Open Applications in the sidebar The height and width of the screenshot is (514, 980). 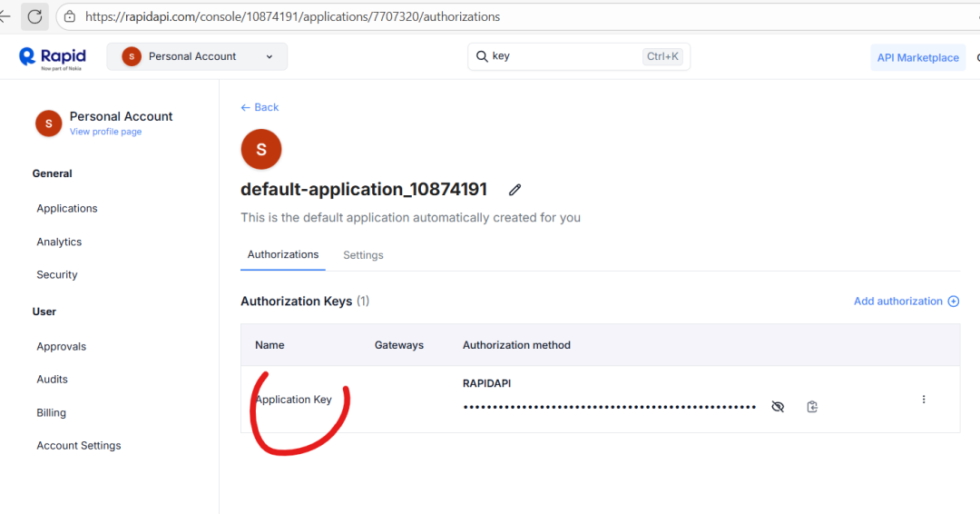point(67,208)
